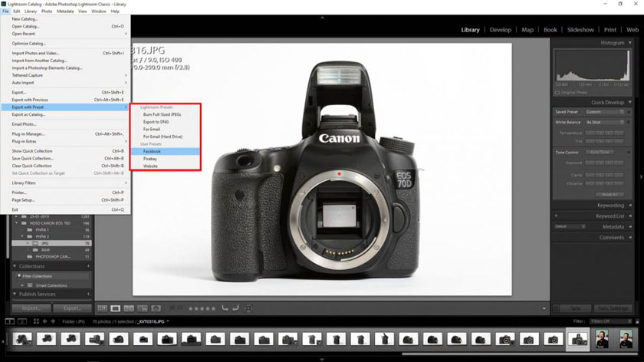Viewport: 644px width, 362px height.
Task: Set star rating in the toolbar
Action: [202, 308]
